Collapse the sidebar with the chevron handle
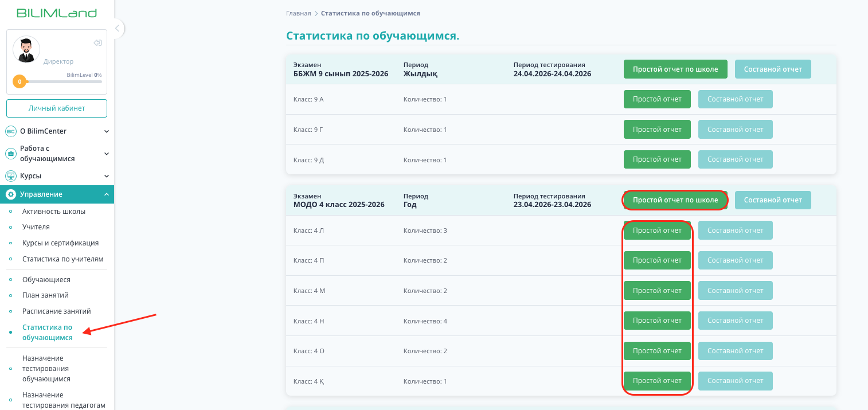868x410 pixels. pos(117,28)
